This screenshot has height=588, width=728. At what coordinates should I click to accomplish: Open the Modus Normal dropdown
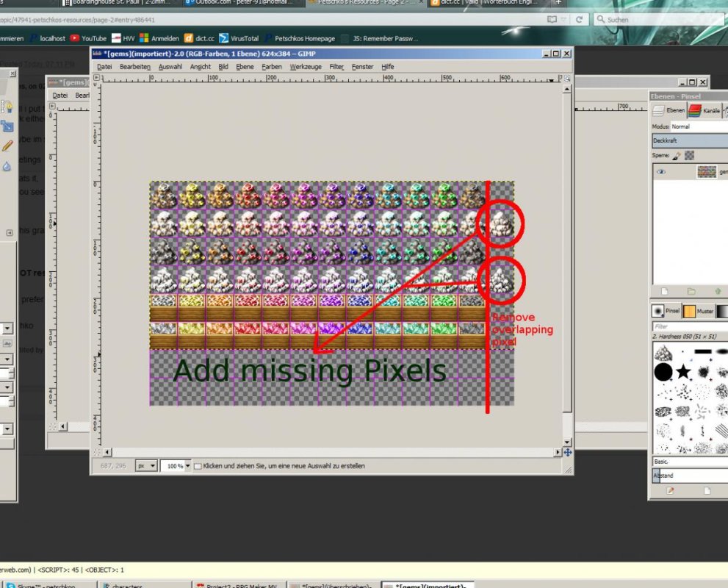click(699, 126)
